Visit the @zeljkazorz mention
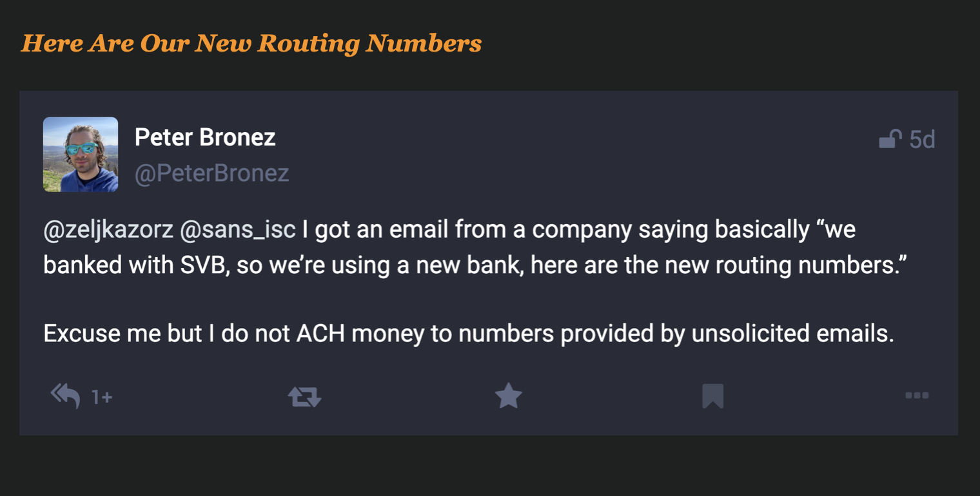The height and width of the screenshot is (496, 980). point(108,230)
